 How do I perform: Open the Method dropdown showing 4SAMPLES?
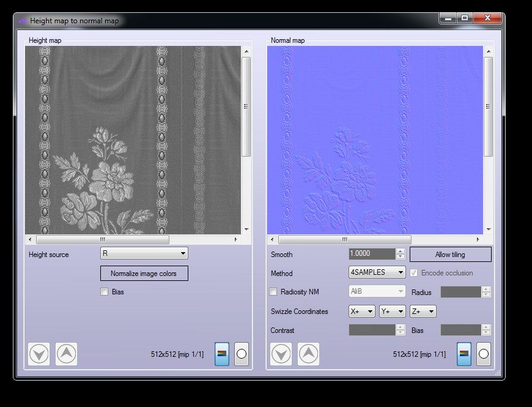coord(377,272)
